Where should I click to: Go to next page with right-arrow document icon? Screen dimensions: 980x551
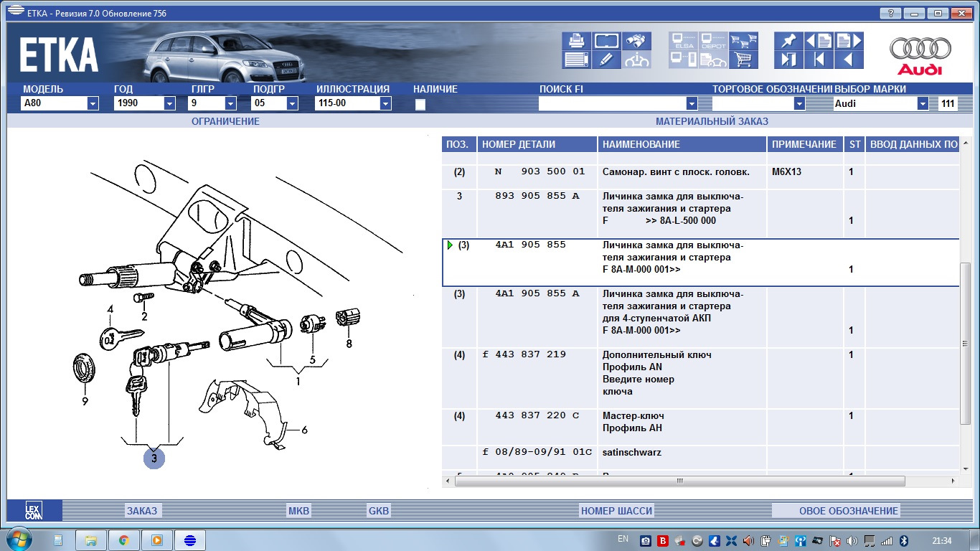[x=849, y=41]
